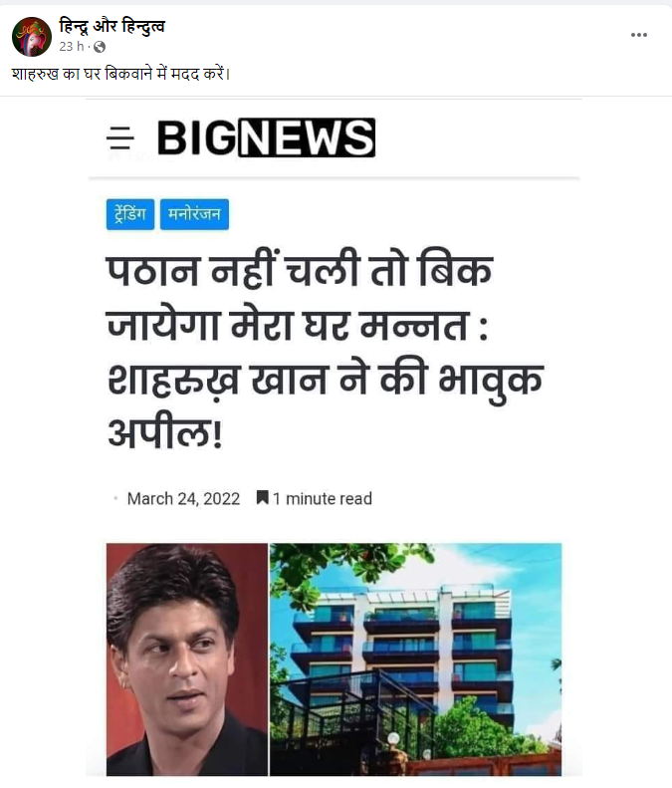Click the March 24, 2022 date
The image size is (672, 788).
coord(183,498)
